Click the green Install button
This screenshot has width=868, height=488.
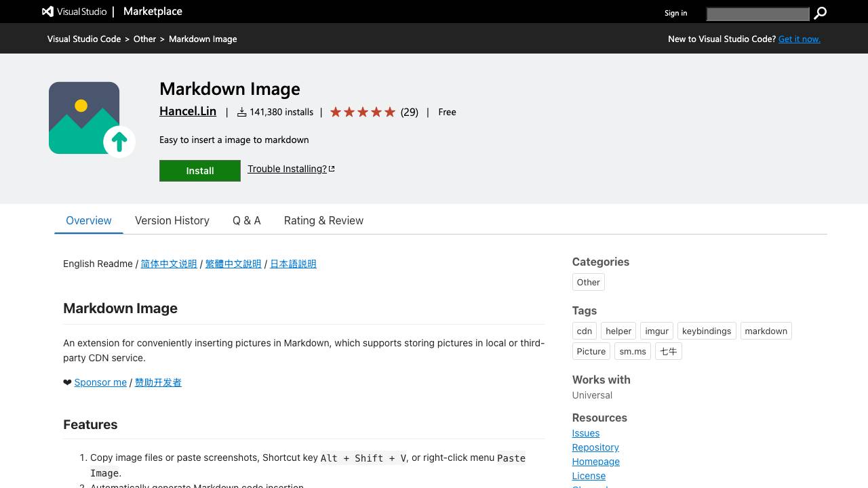[200, 171]
